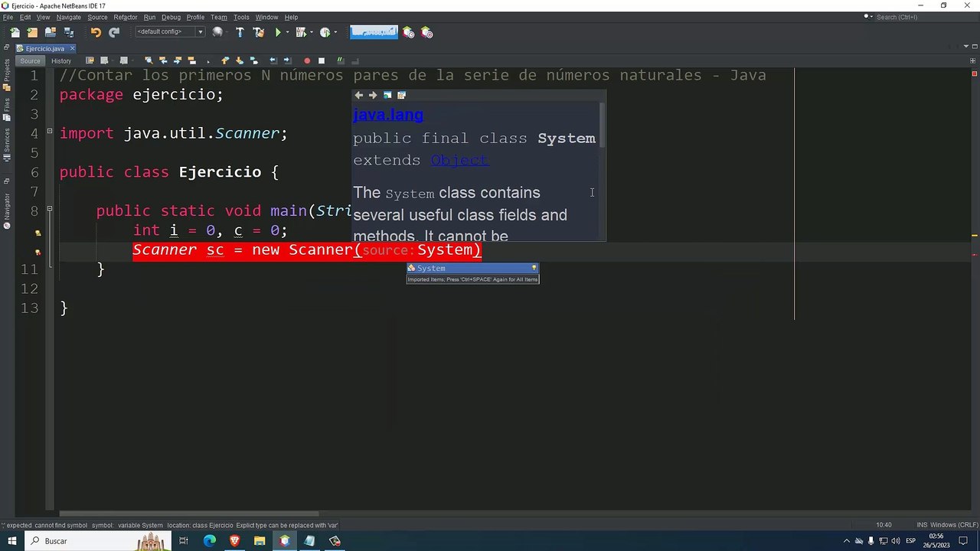Open the Navigate menu

pos(68,17)
